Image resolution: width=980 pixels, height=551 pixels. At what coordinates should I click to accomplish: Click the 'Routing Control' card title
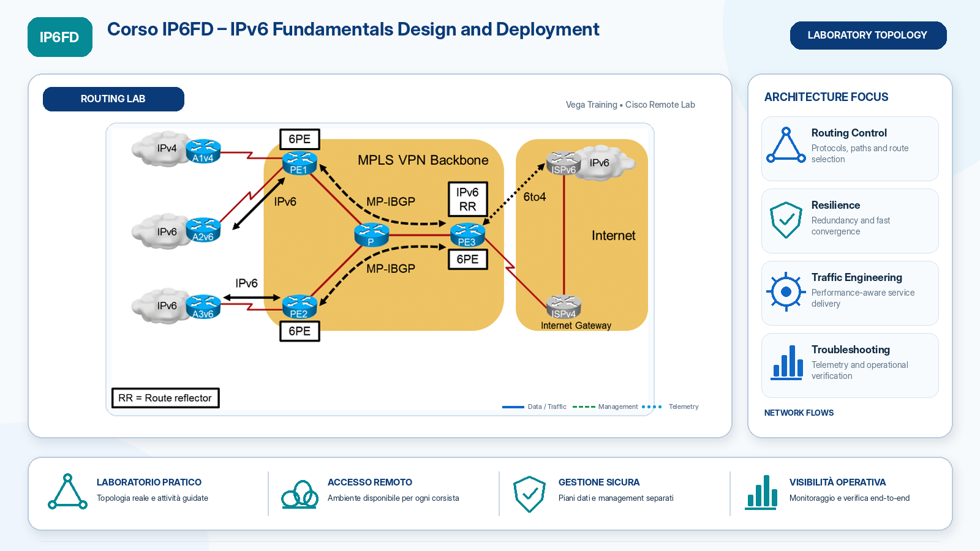[x=849, y=133]
